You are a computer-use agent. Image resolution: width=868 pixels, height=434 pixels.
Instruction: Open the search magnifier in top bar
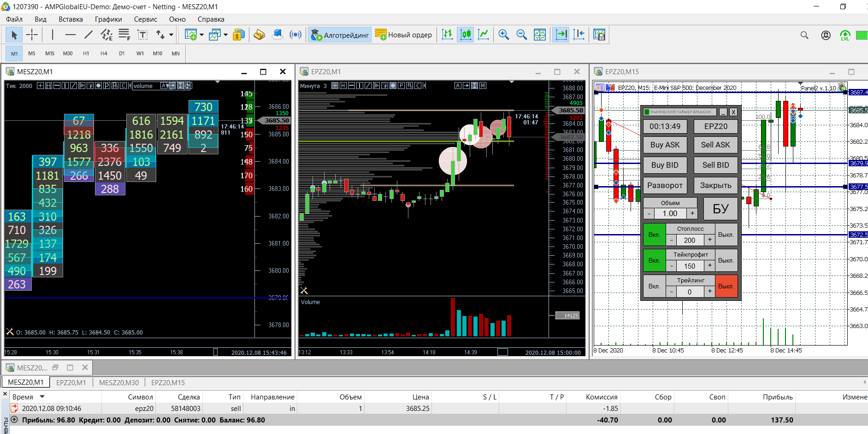tap(804, 35)
